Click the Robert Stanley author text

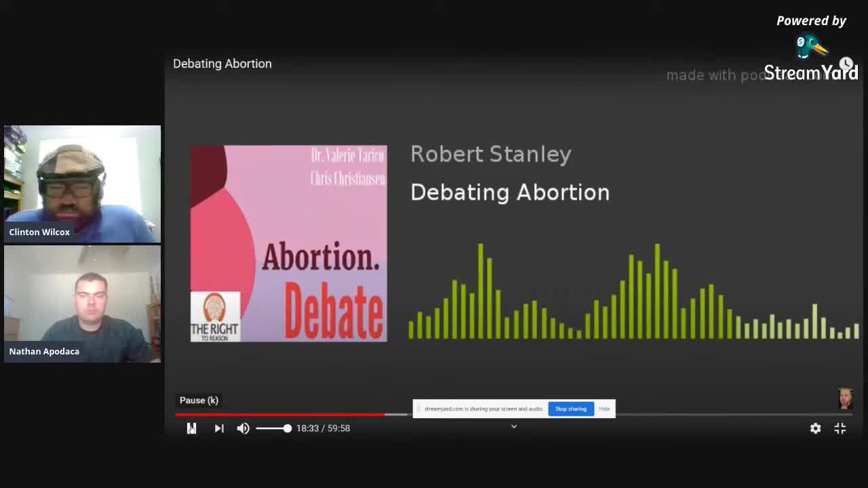pyautogui.click(x=491, y=155)
